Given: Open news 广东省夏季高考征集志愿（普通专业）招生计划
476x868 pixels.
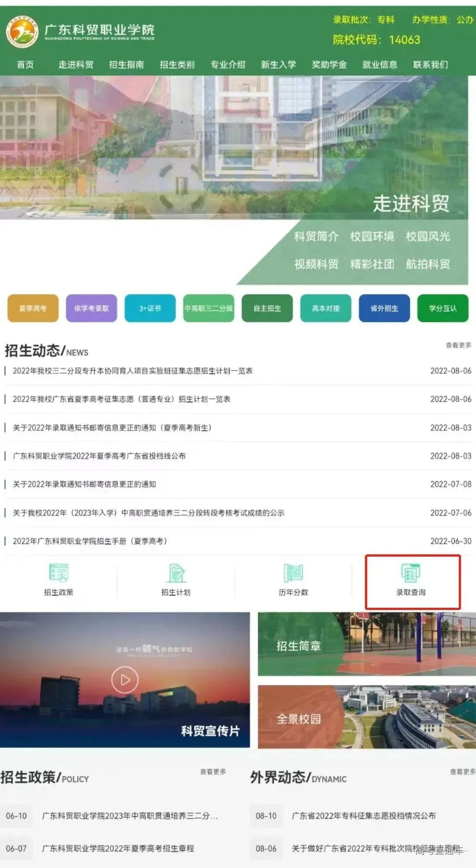Looking at the screenshot, I should (x=122, y=399).
